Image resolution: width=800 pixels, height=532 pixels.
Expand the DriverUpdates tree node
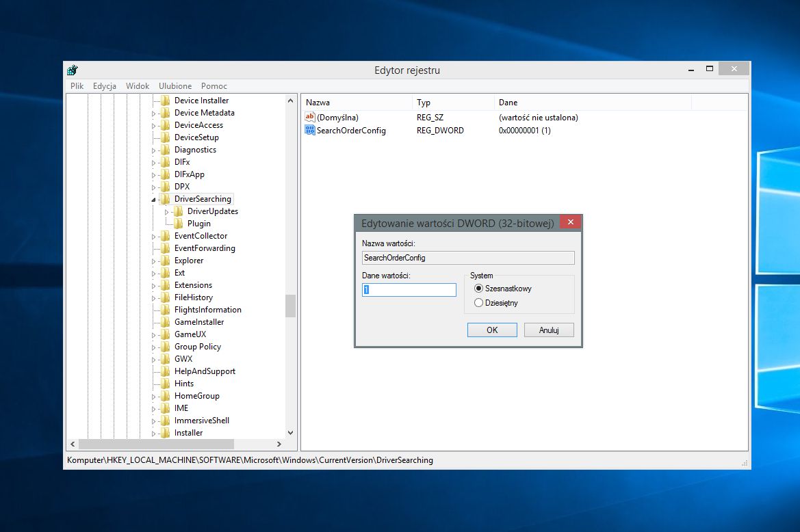pos(167,212)
